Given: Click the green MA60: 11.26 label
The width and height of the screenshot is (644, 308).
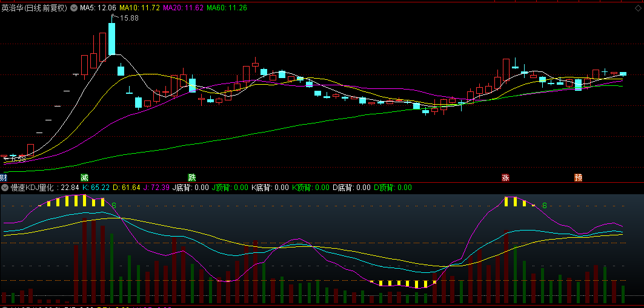Looking at the screenshot, I should 227,8.
